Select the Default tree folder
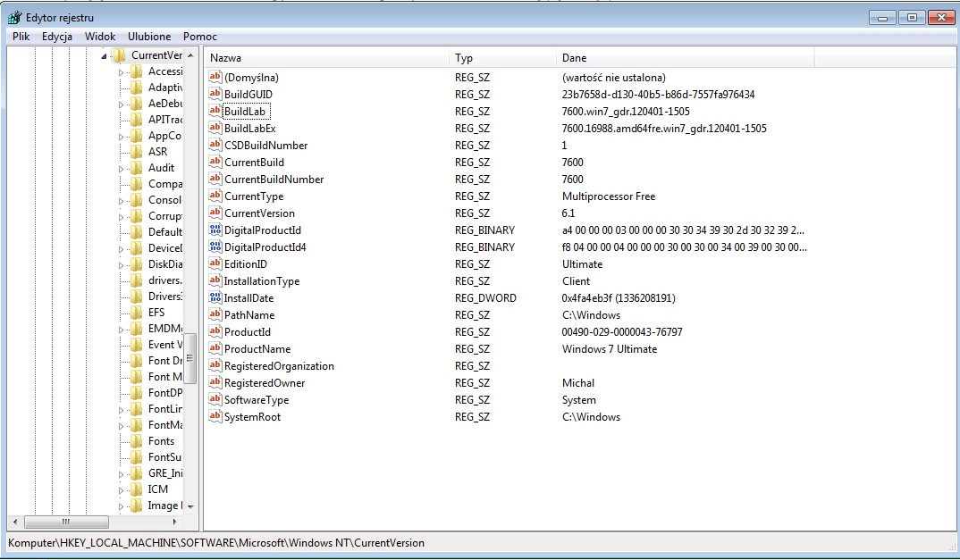 pyautogui.click(x=164, y=232)
